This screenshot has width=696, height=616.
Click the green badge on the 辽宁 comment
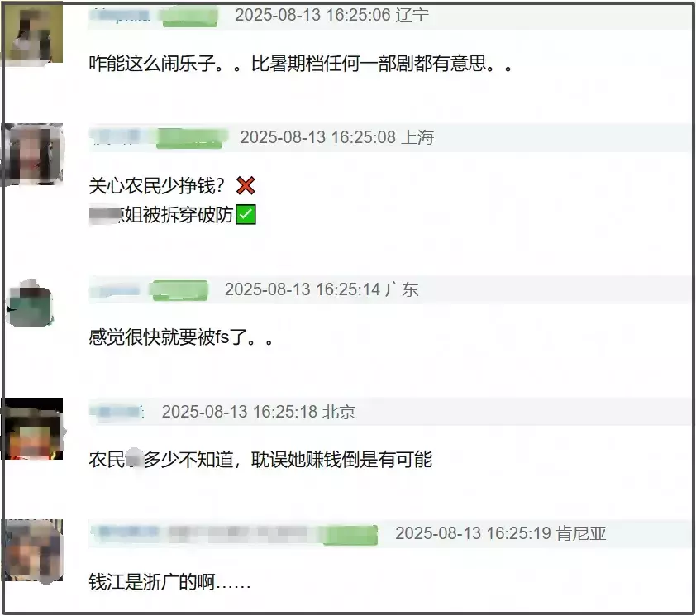tap(190, 16)
